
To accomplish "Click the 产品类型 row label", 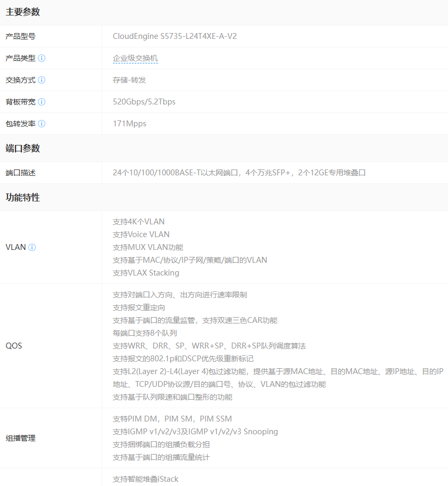I will coord(20,58).
